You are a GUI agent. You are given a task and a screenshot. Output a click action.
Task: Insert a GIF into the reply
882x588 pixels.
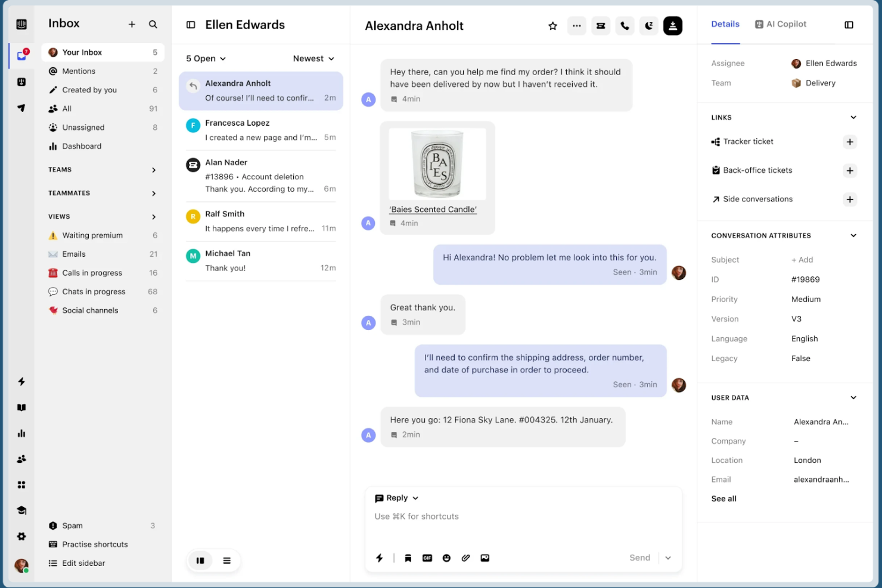click(427, 558)
